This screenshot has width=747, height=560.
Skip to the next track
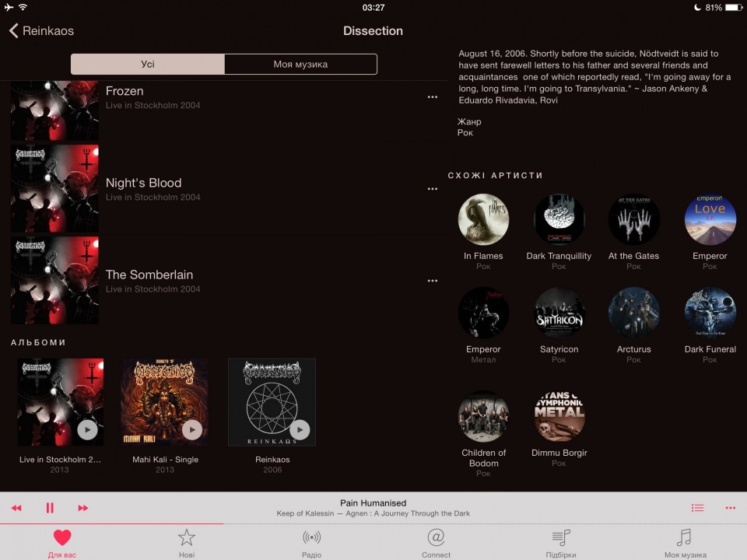coord(83,508)
